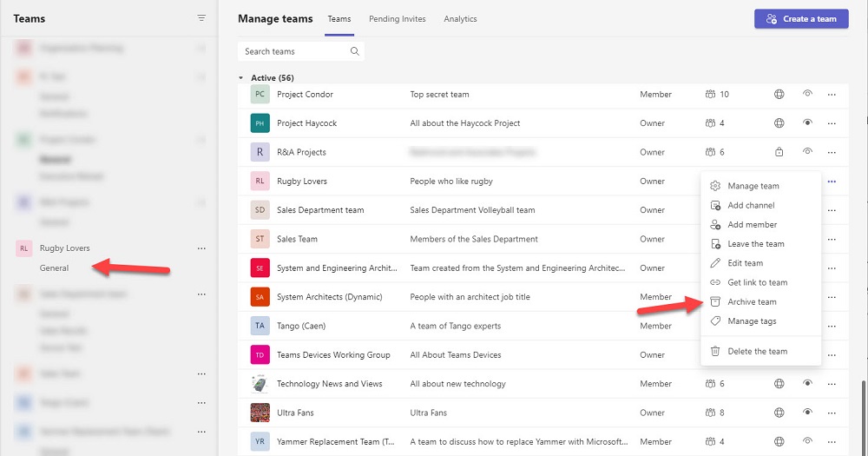Click Yammer Replacement Team globe icon

[779, 441]
